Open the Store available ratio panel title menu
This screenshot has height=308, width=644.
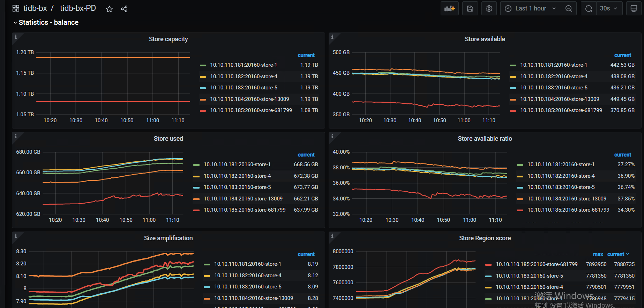pos(485,139)
